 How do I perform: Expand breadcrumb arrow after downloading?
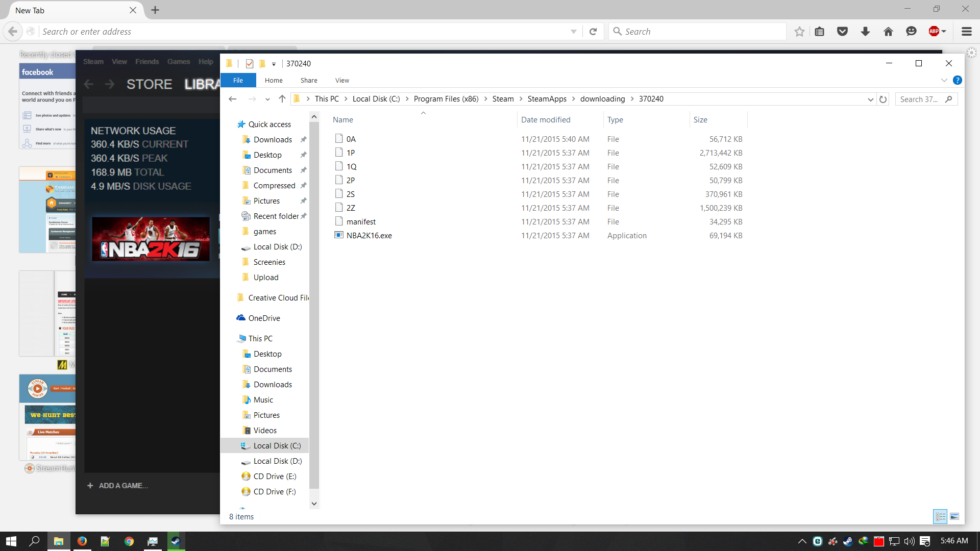[x=632, y=99]
